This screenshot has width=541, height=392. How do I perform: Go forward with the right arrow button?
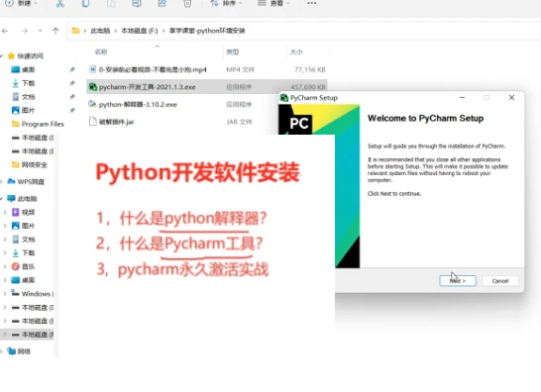tap(24, 31)
